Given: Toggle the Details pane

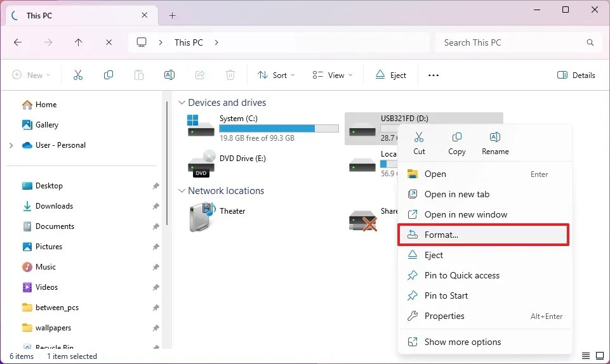Looking at the screenshot, I should tap(576, 75).
